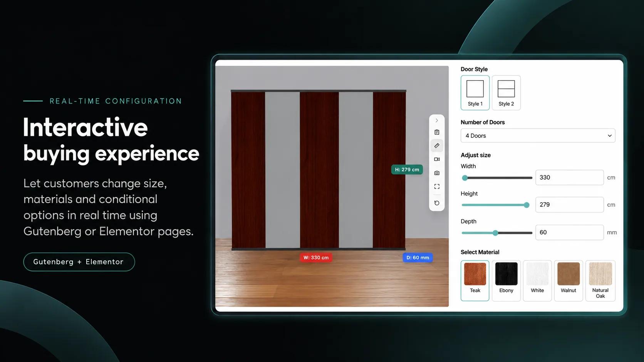Click the Width slider handle

[x=465, y=178]
